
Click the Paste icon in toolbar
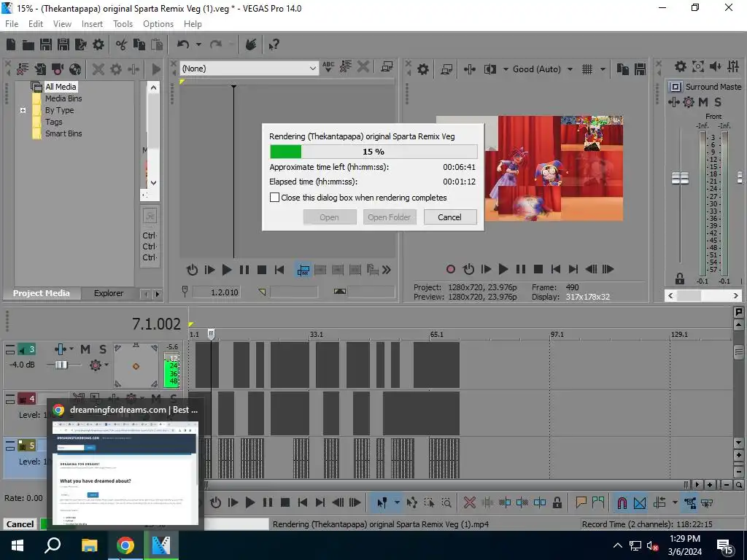point(157,44)
